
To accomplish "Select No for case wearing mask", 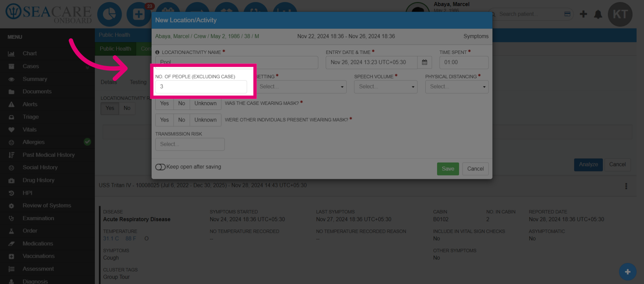I will point(181,103).
